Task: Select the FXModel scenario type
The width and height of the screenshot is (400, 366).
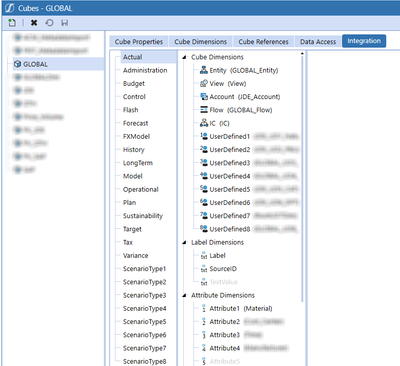Action: (136, 136)
